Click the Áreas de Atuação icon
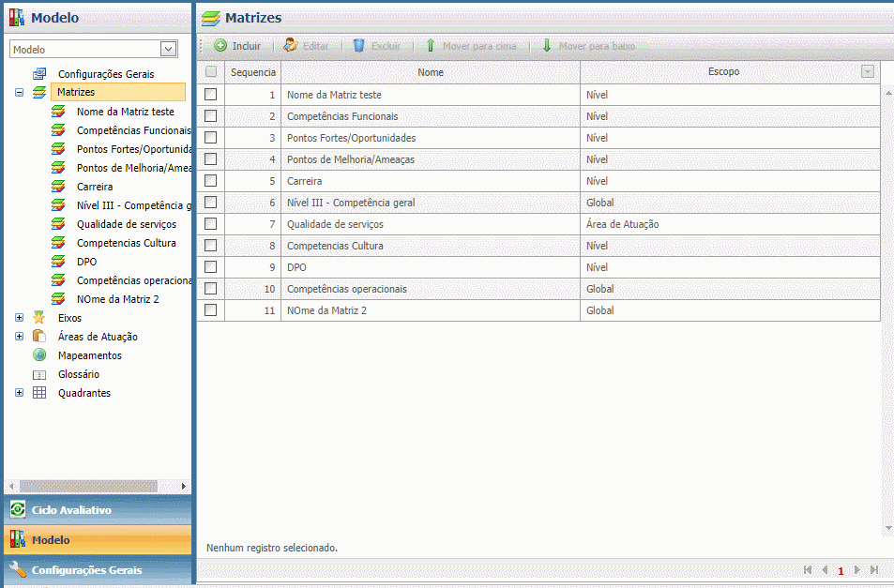The height and width of the screenshot is (588, 894). (39, 337)
